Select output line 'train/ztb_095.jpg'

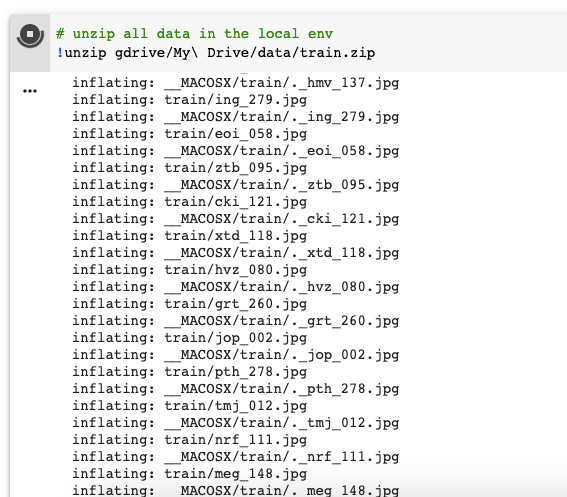[190, 168]
